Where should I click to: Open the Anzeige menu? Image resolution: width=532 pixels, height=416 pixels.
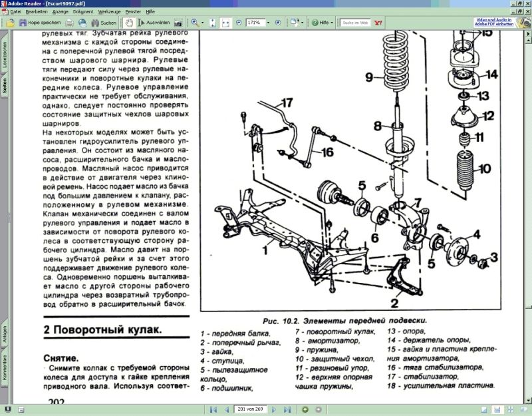coord(61,11)
